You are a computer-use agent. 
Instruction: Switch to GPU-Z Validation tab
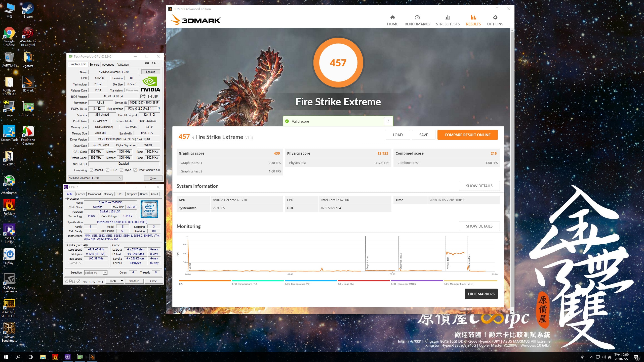click(123, 65)
